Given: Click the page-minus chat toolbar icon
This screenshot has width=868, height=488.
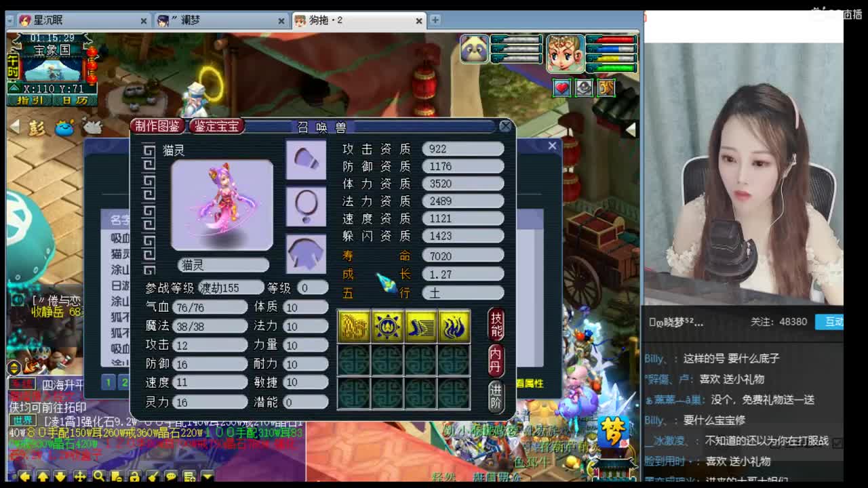Looking at the screenshot, I should pos(116,476).
